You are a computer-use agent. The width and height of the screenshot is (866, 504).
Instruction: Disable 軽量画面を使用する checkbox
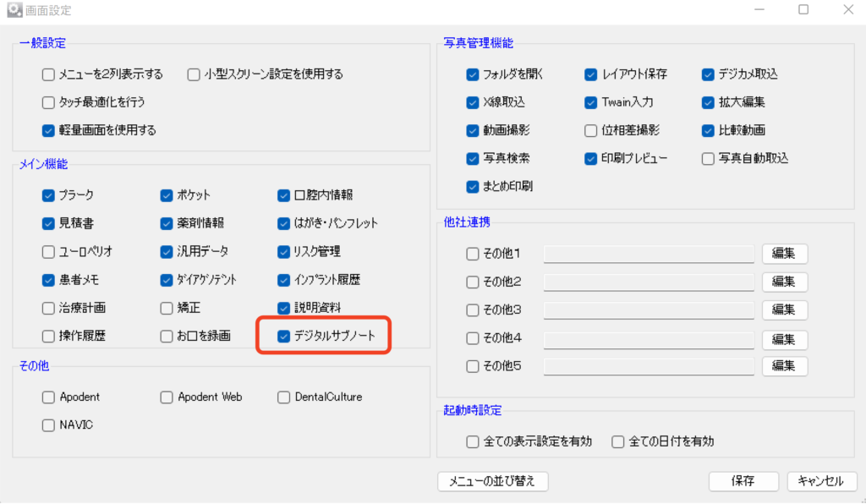pyautogui.click(x=48, y=130)
